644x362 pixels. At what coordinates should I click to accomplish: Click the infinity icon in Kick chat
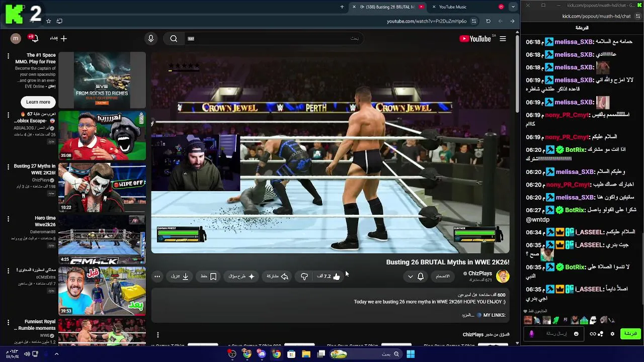(593, 334)
